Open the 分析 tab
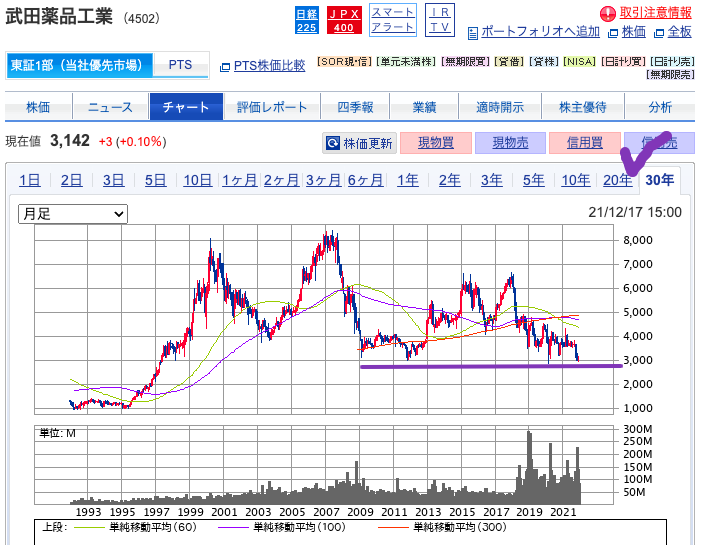Viewport: 702px width, 545px height. (x=660, y=107)
